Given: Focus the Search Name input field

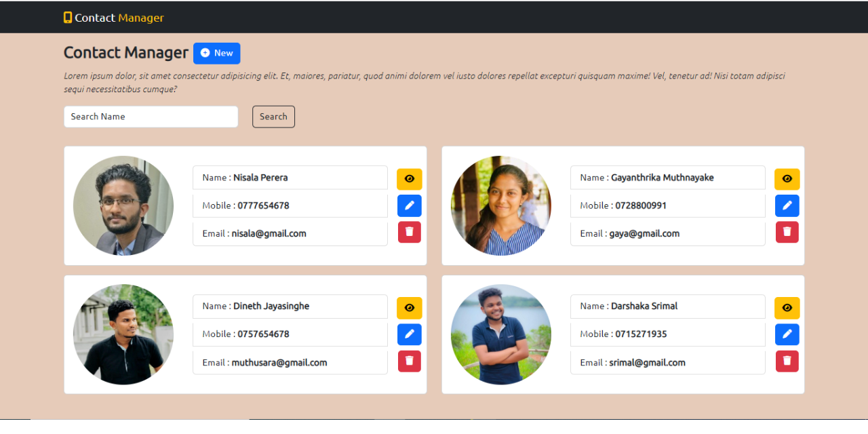Looking at the screenshot, I should tap(151, 117).
